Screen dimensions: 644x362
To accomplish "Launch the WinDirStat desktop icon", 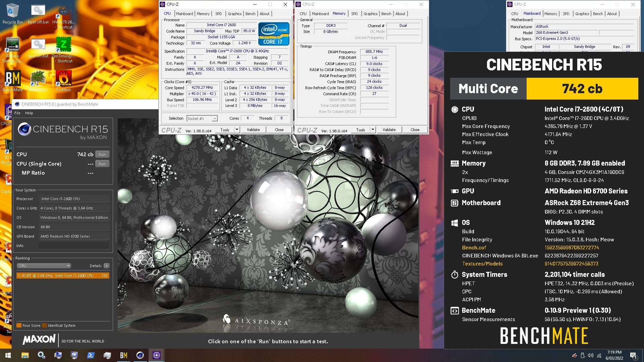I will [x=38, y=81].
